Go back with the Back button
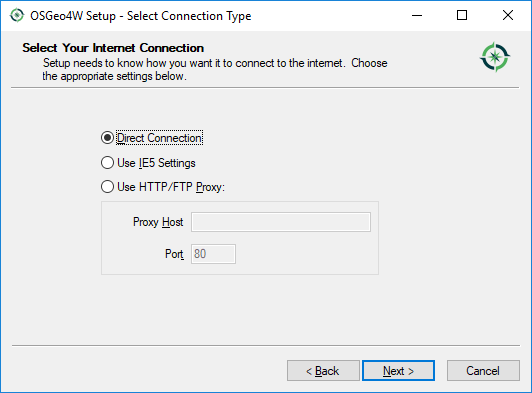 click(323, 371)
